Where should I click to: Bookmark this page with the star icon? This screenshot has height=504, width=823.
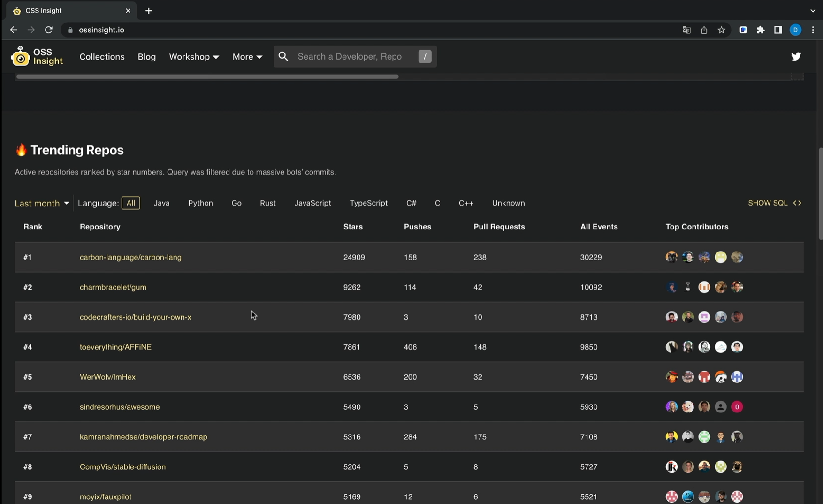point(722,30)
